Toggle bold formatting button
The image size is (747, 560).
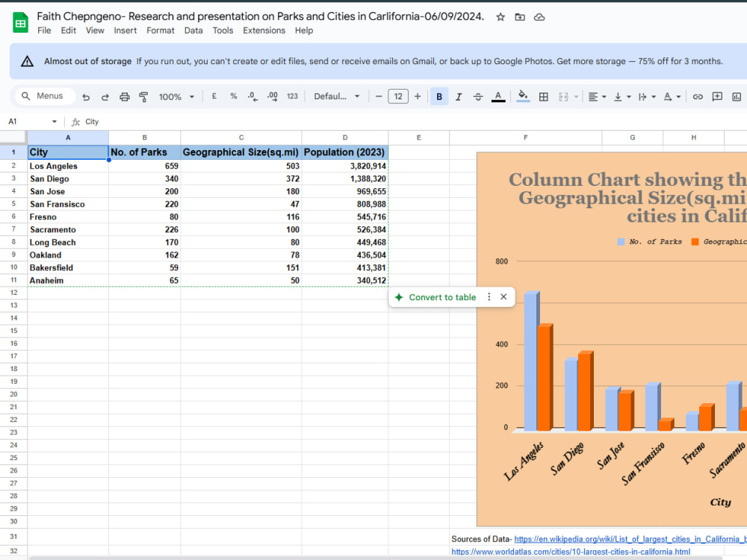coord(439,96)
